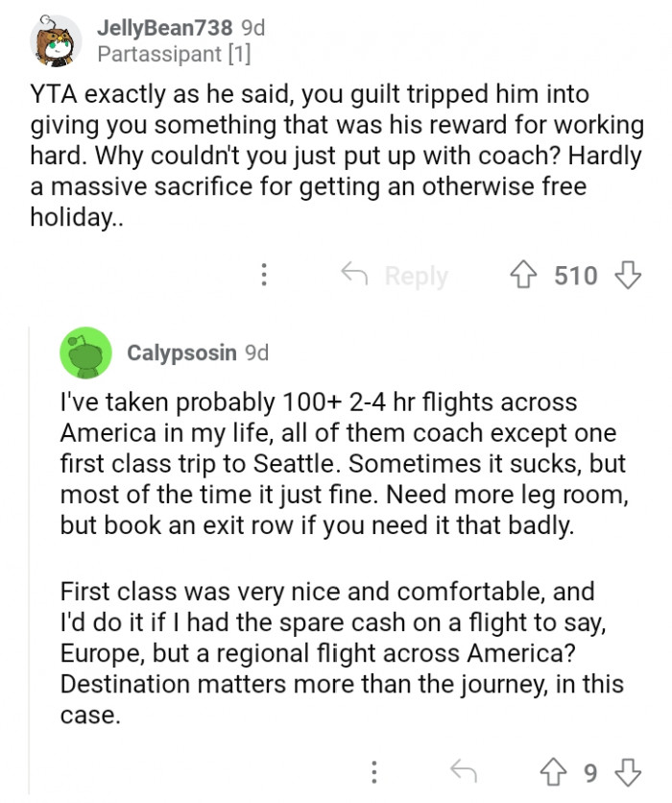Open three-dot options menu on JellyBean738's comment
This screenshot has height=803, width=672.
[264, 276]
